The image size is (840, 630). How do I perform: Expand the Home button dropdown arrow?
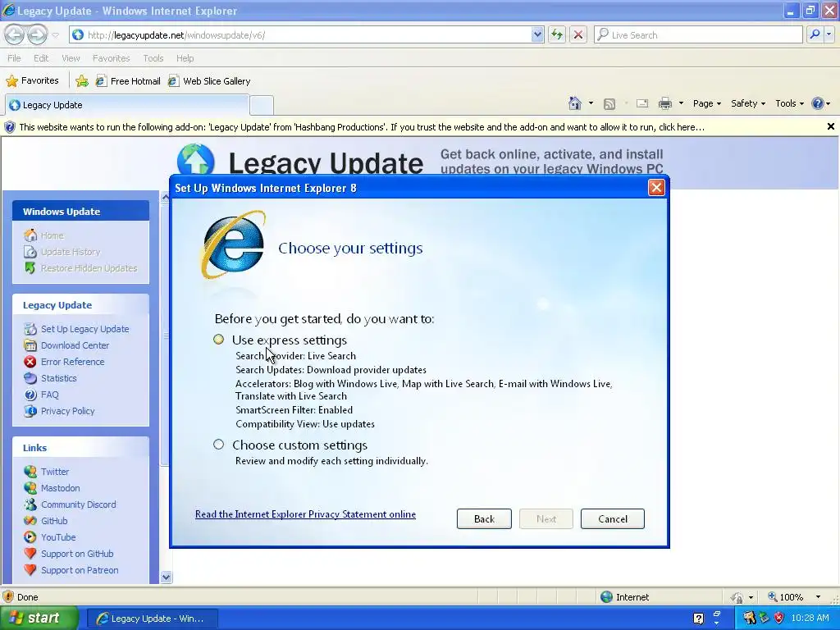591,103
